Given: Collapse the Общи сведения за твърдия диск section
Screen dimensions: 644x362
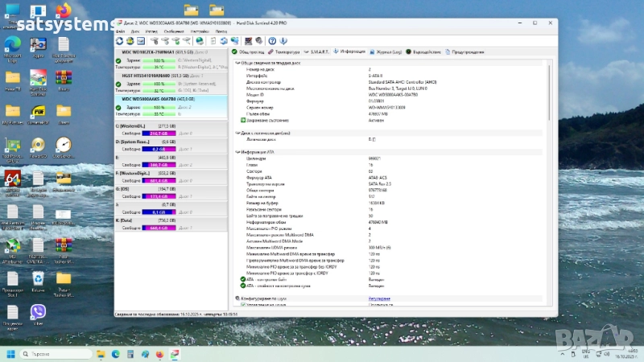Looking at the screenshot, I should [237, 62].
